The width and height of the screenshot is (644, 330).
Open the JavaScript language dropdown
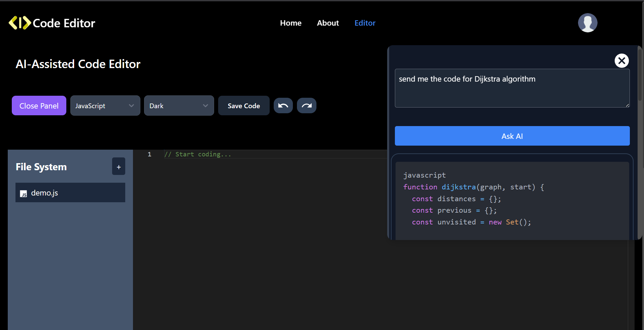click(x=105, y=106)
